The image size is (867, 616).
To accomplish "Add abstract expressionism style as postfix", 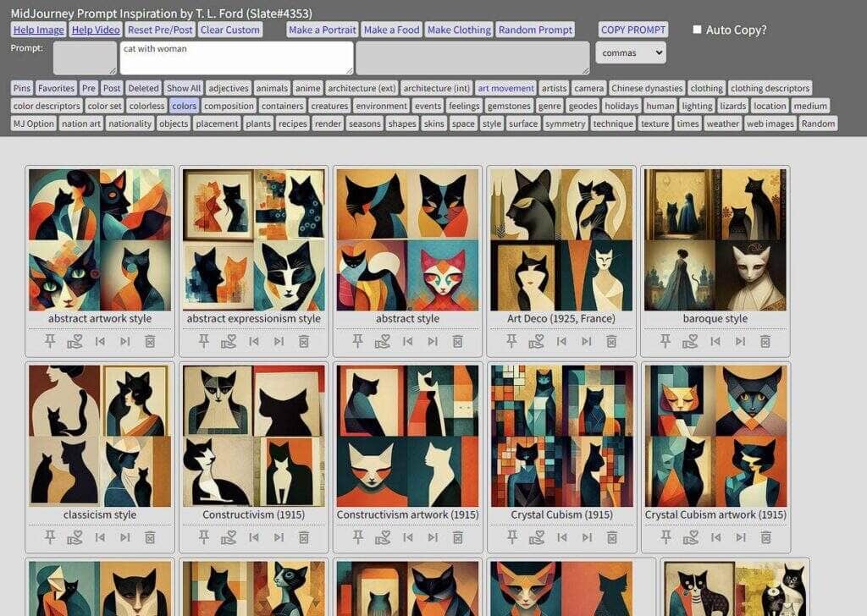I will click(279, 342).
